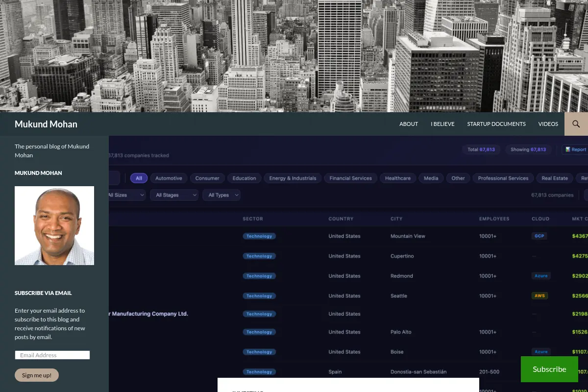Image resolution: width=588 pixels, height=392 pixels.
Task: Click the Technology tag in Mountain View row
Action: pos(259,236)
